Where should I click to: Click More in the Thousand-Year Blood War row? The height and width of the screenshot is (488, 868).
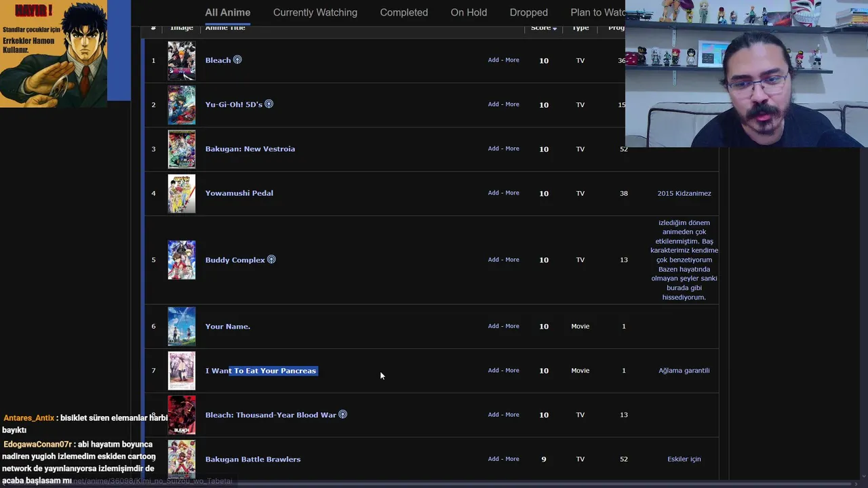click(x=512, y=414)
